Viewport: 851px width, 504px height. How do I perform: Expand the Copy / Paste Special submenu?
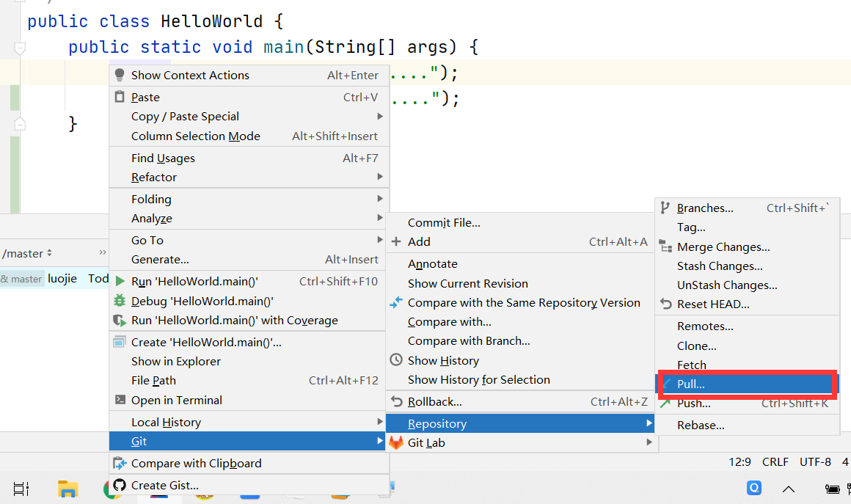[x=379, y=117]
